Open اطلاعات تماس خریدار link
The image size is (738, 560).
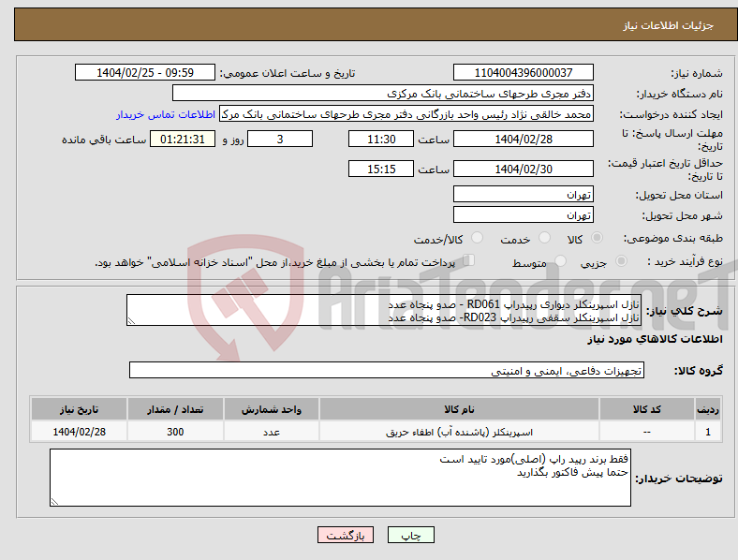[x=166, y=114]
